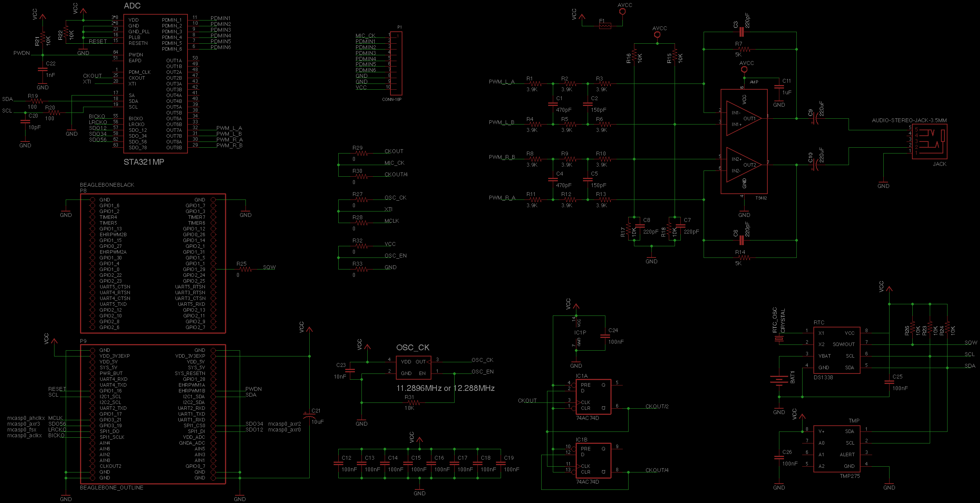Select the RTC_OSC crystal symbol
Screen dimensions: 980x503
pyautogui.click(x=779, y=339)
